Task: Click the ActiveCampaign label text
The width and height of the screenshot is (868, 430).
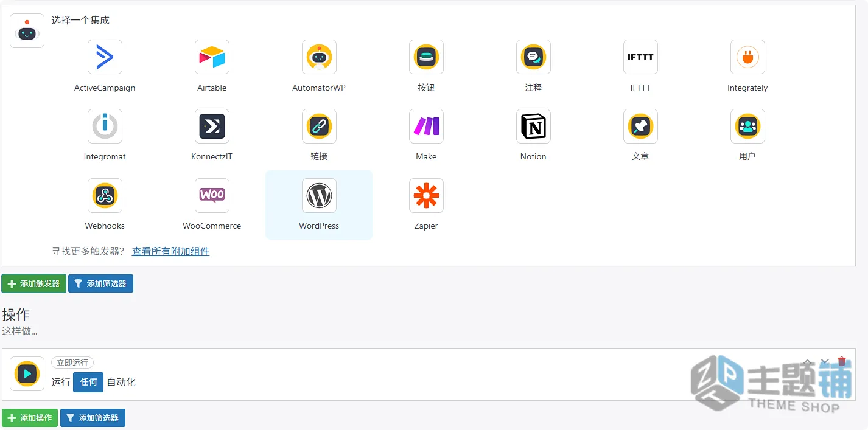Action: 105,88
